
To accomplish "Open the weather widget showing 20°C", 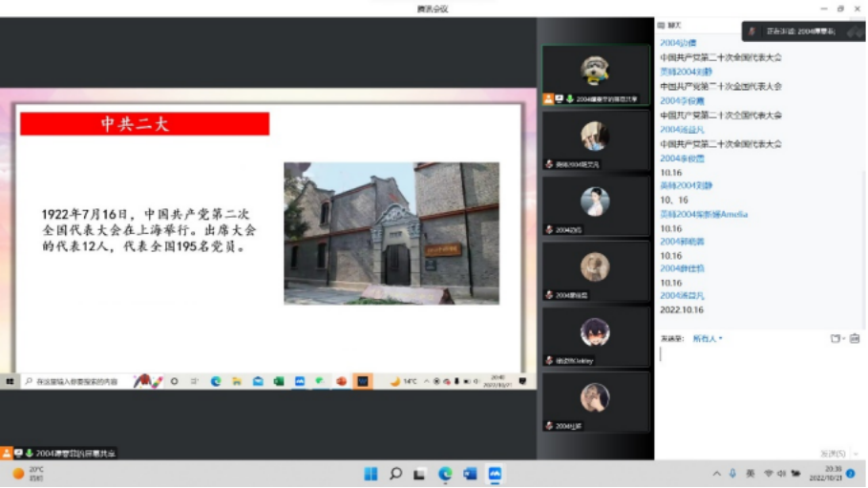I will 29,474.
